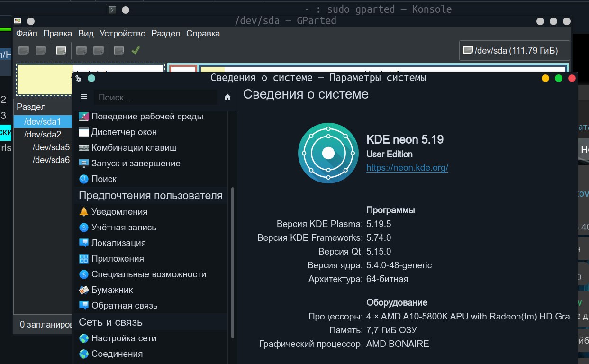Click the Undo icon left of GParted's checkmark
This screenshot has width=589, height=364.
coord(119,50)
